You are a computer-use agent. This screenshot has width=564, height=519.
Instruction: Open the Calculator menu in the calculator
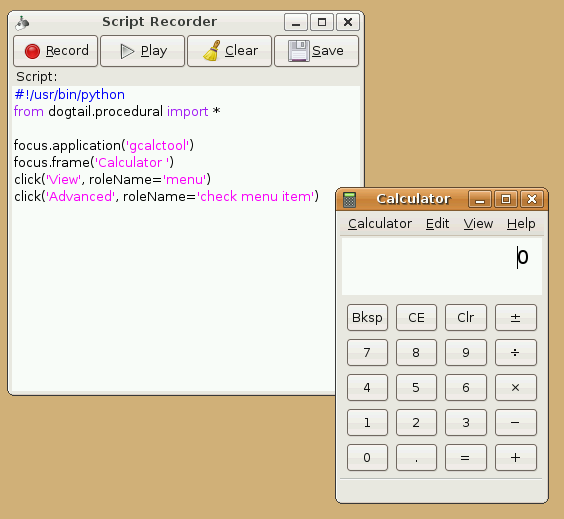point(380,224)
